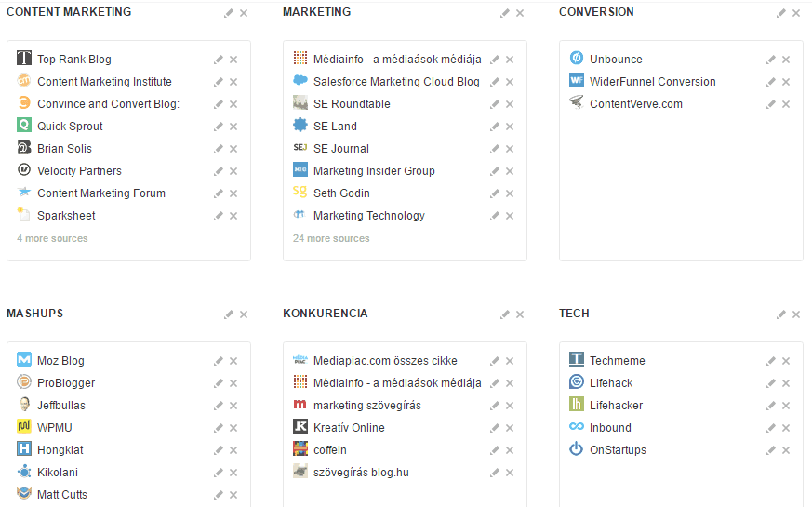Screen dimensions: 812x507
Task: Open the Content Marketing Institute feed
Action: click(x=104, y=82)
